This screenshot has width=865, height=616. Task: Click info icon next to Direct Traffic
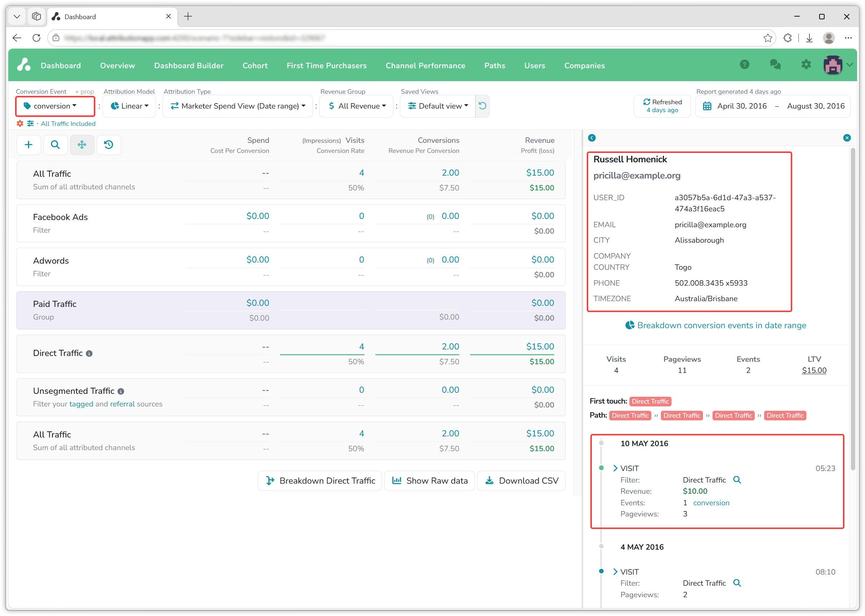pyautogui.click(x=89, y=353)
